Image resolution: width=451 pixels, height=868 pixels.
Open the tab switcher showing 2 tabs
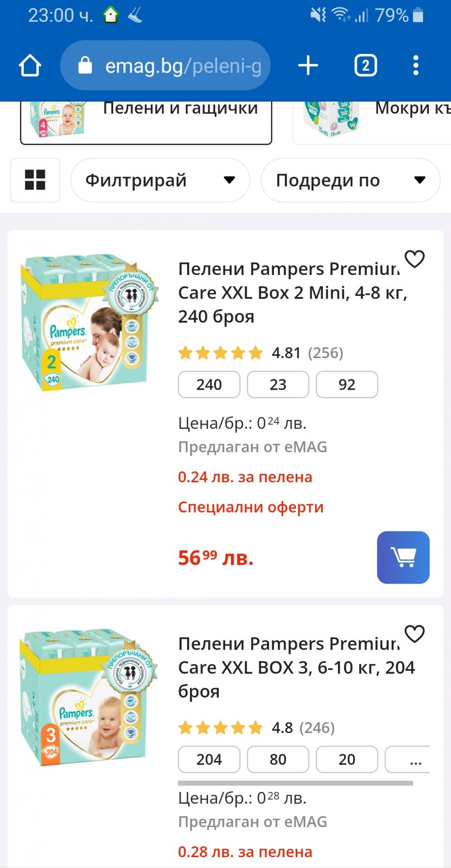coord(365,66)
